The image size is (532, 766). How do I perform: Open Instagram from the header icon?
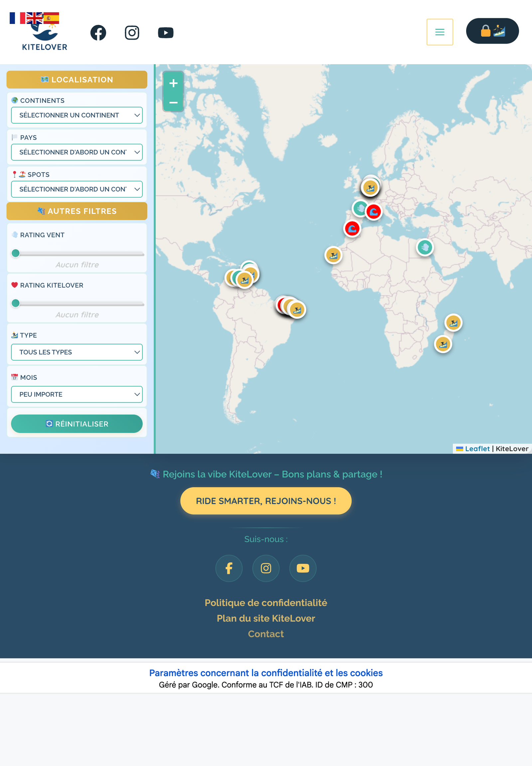point(132,32)
